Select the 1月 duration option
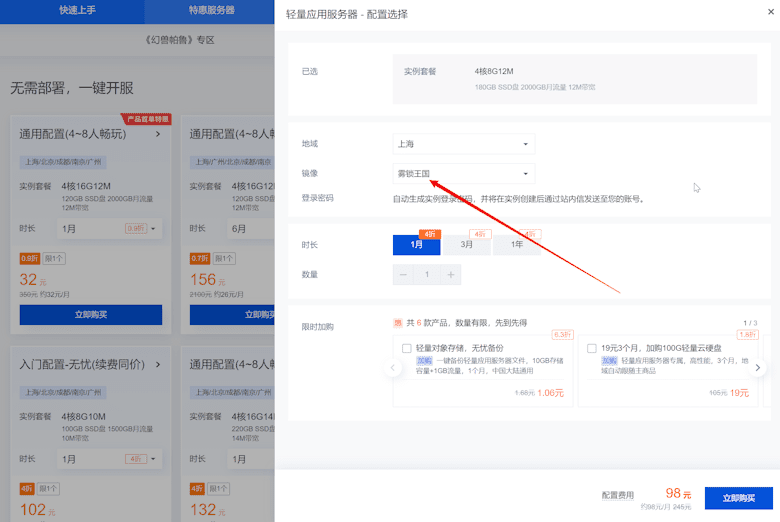780x522 pixels. (417, 245)
